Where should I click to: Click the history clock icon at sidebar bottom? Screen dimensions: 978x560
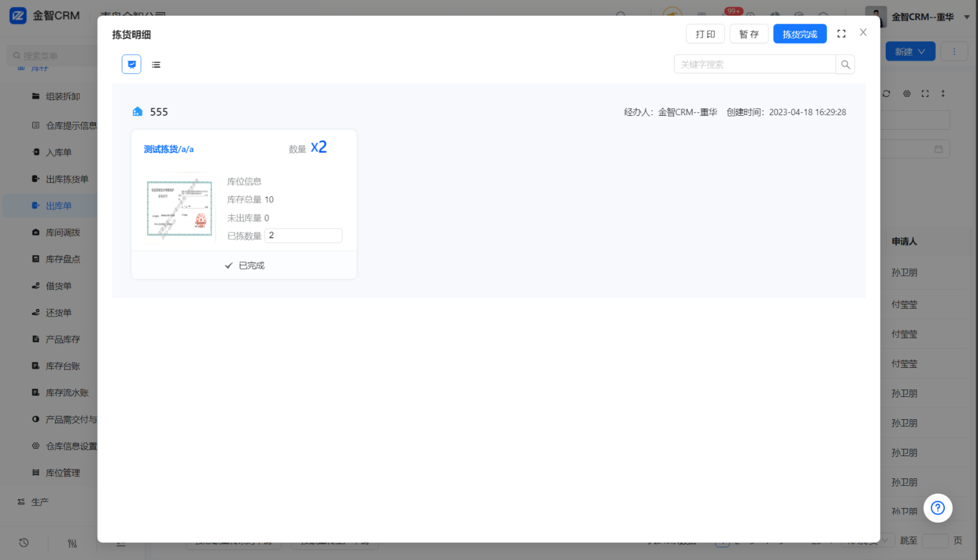(x=23, y=543)
